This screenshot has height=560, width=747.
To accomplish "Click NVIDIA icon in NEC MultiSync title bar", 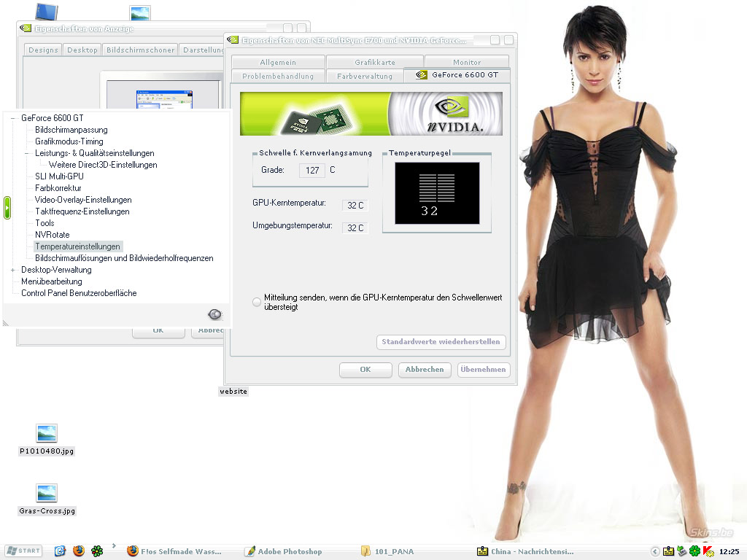I will pyautogui.click(x=233, y=40).
